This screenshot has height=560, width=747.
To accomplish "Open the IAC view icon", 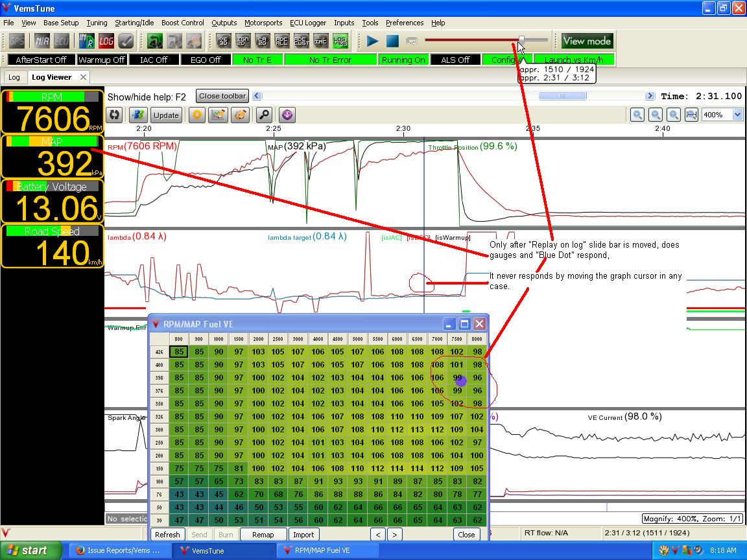I will click(x=320, y=41).
